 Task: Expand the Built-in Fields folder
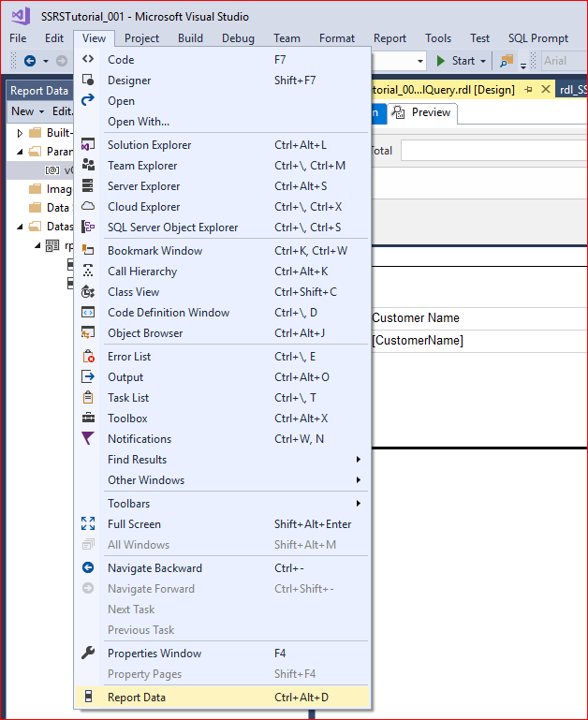coord(20,133)
